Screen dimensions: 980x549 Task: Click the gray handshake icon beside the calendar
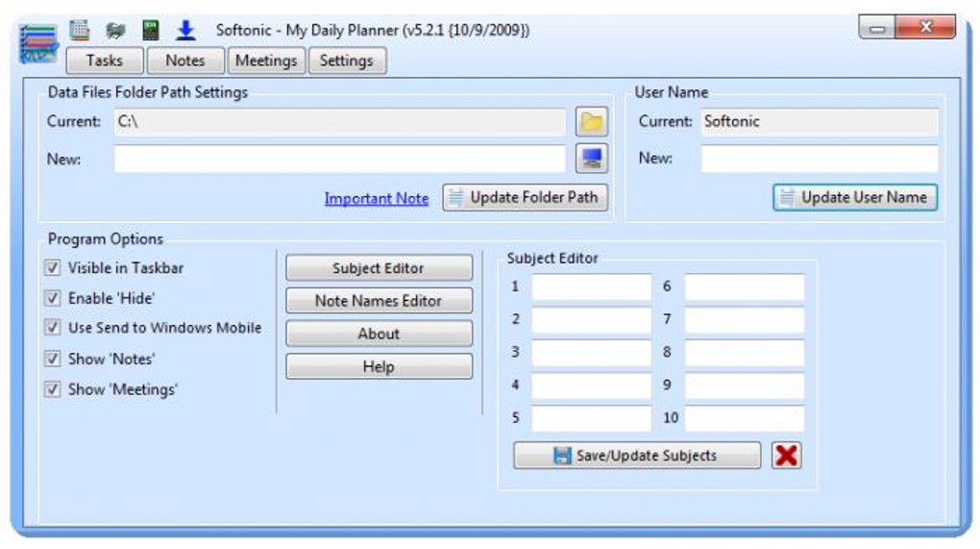115,30
